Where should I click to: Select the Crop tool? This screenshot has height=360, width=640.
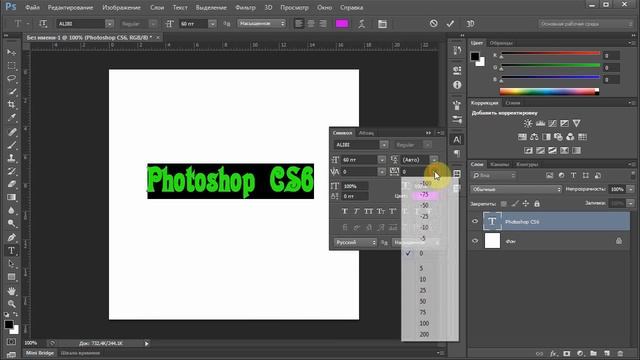pos(11,105)
